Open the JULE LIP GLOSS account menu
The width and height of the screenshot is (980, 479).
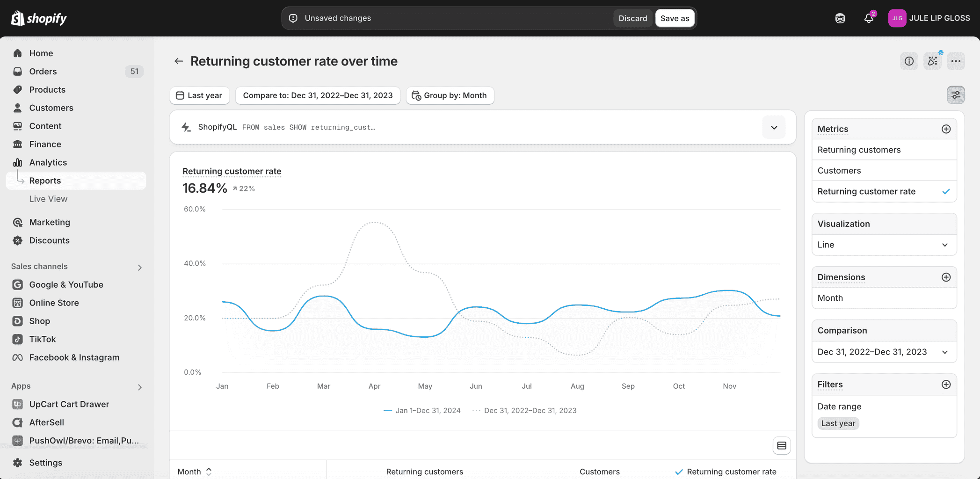pos(929,18)
